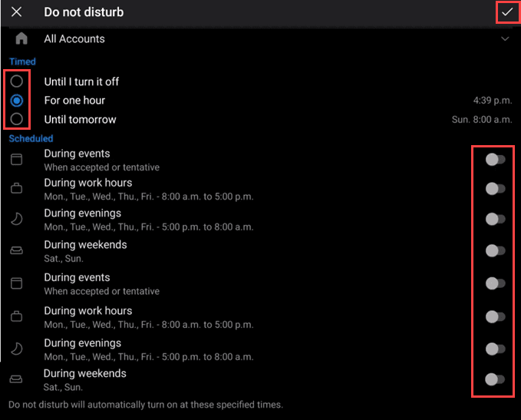The width and height of the screenshot is (521, 420).
Task: Toggle the first During events switch
Action: click(496, 160)
